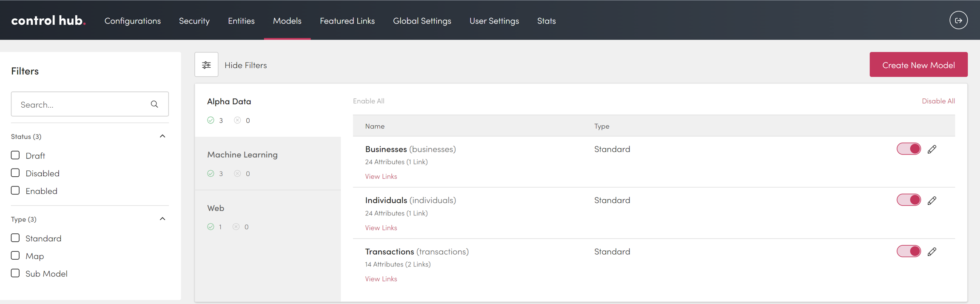Collapse the Type filter section
Viewport: 980px width, 304px height.
(x=162, y=219)
